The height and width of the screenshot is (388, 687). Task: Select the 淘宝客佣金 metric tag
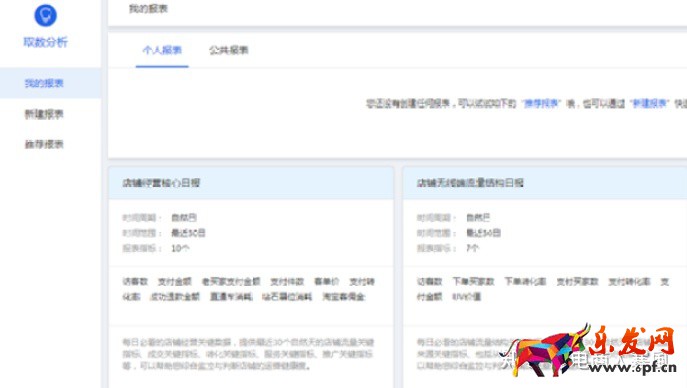click(344, 297)
